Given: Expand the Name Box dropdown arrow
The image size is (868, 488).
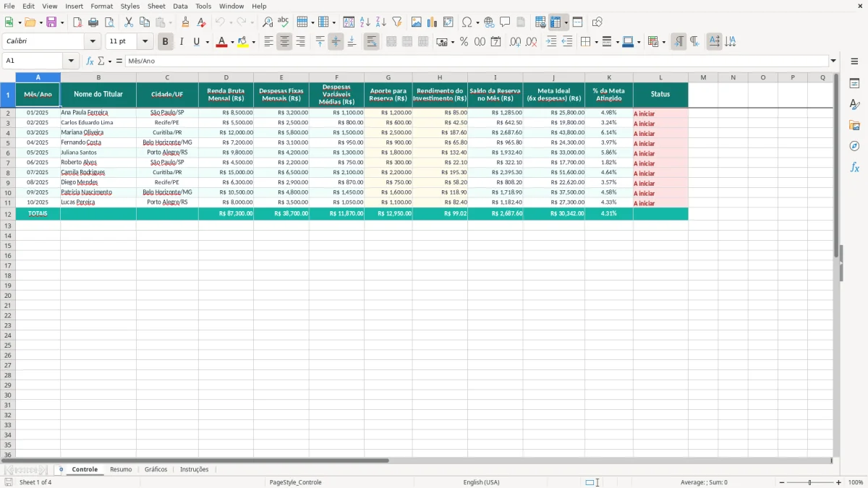Looking at the screenshot, I should point(71,61).
